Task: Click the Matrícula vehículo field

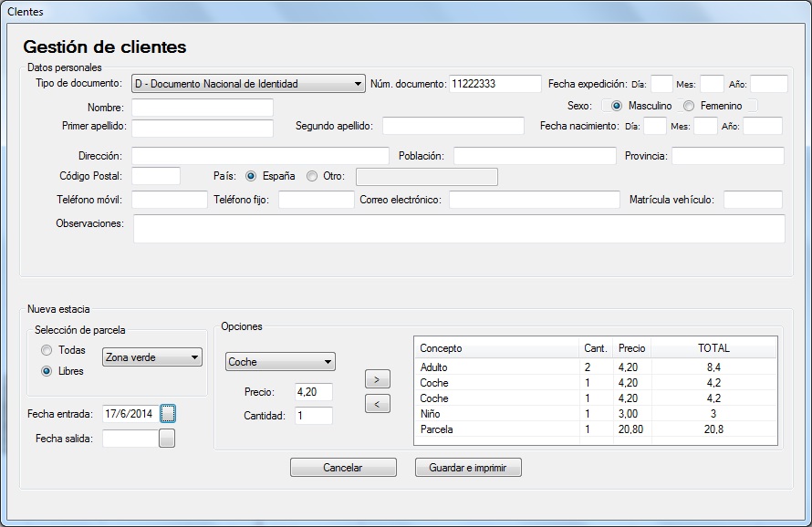Action: coord(753,200)
